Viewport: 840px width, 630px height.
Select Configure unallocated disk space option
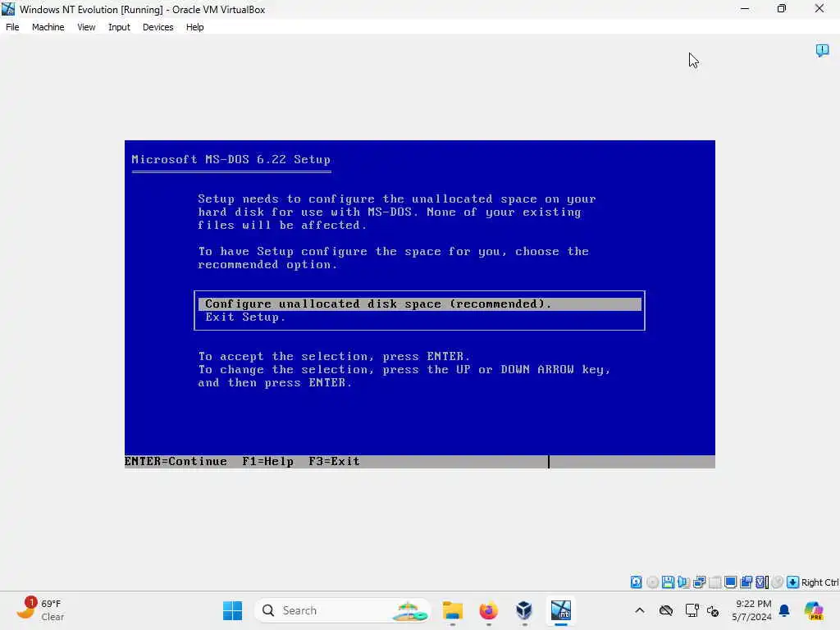pos(419,304)
